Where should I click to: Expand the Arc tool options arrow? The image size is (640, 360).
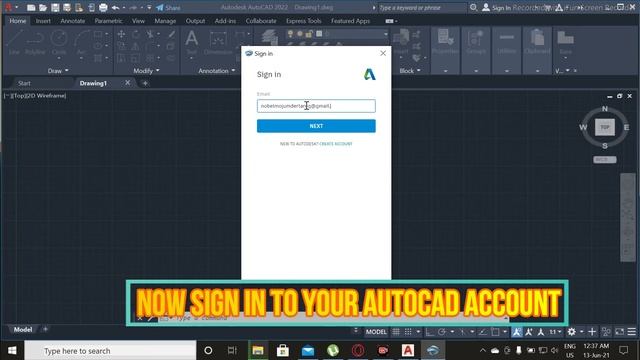[81, 58]
